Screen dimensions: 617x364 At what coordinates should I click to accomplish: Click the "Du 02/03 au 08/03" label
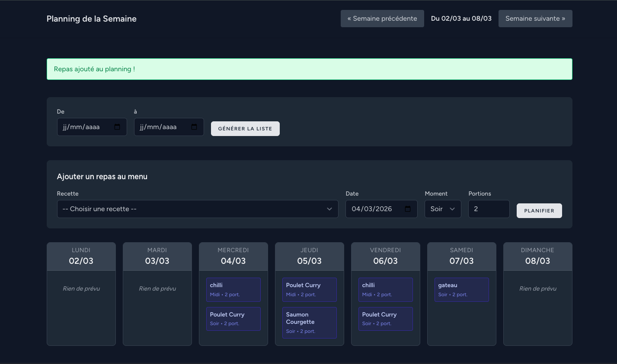pos(461,18)
